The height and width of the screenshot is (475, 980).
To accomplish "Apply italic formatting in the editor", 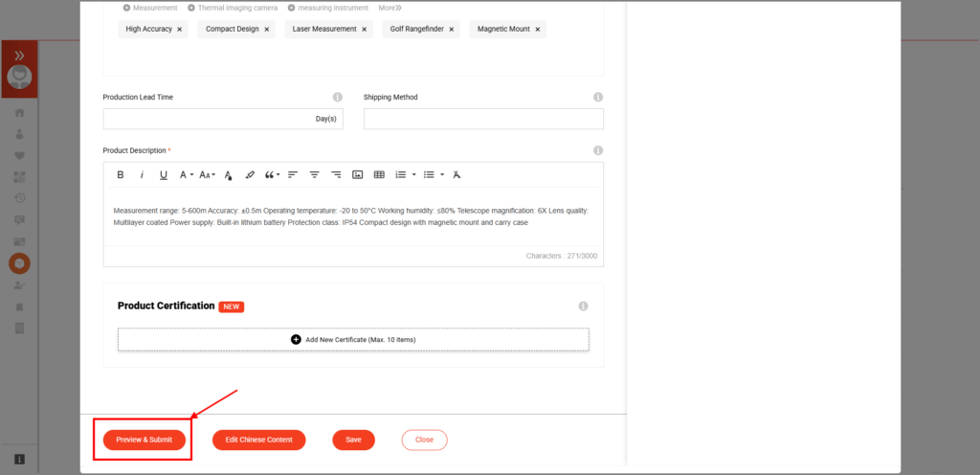I will pyautogui.click(x=142, y=174).
